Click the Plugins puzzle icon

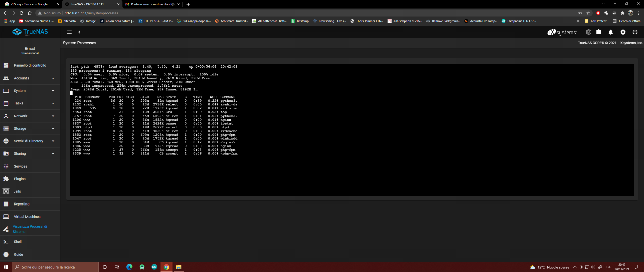[x=6, y=179]
